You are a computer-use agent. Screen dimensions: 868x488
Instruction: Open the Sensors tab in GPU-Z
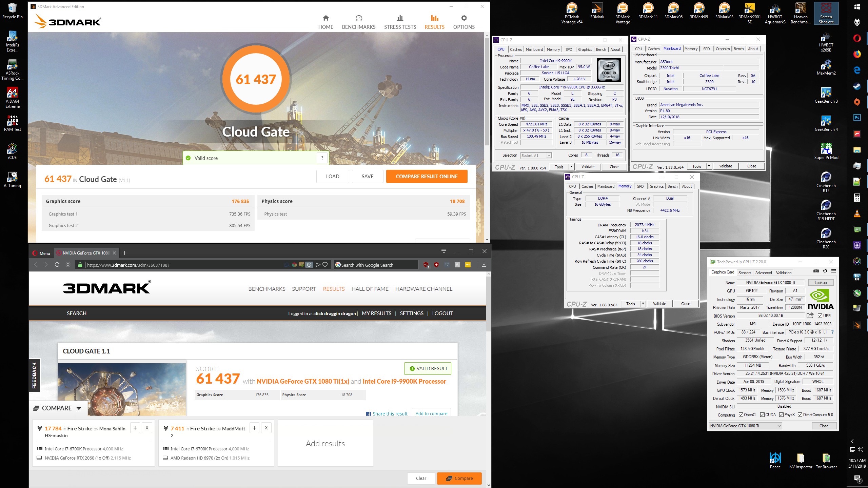(745, 272)
